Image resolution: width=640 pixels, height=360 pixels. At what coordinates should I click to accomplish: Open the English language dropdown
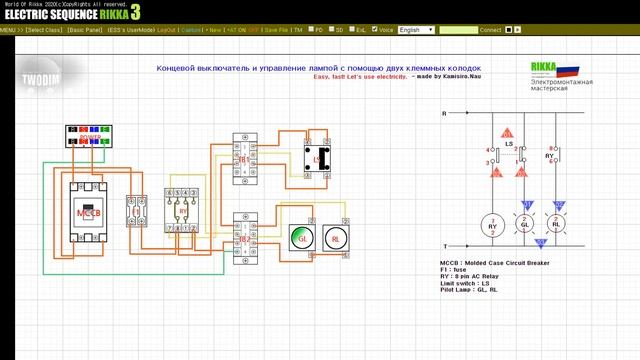(416, 30)
